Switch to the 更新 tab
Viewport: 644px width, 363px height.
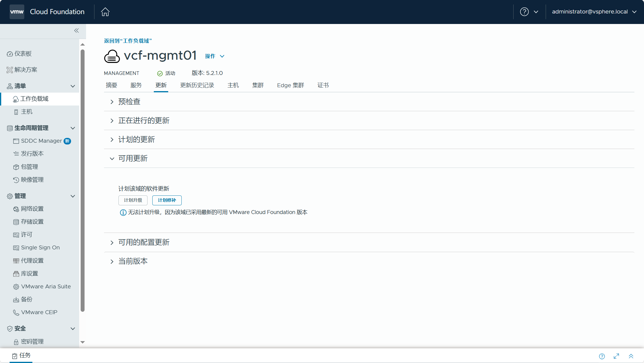click(x=161, y=85)
